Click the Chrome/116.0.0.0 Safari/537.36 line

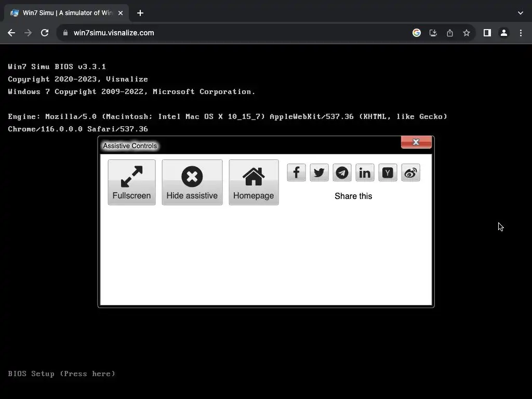[78, 129]
